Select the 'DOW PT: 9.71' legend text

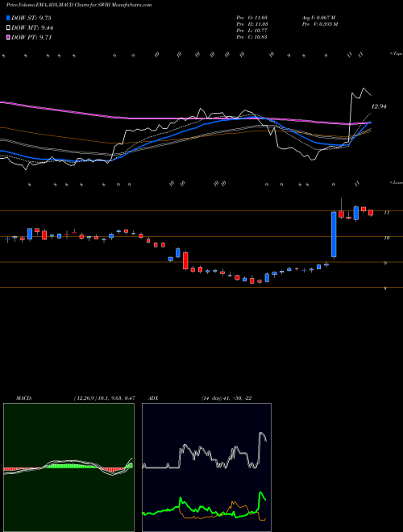[31, 37]
